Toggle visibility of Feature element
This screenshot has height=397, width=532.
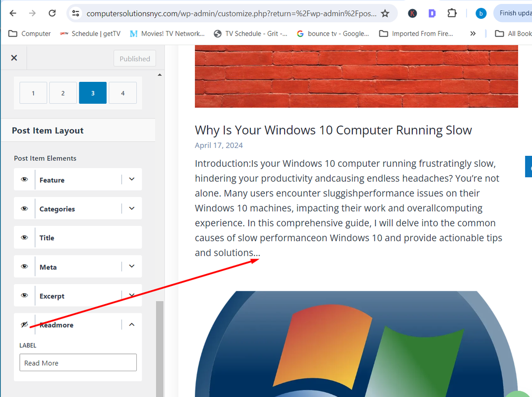[x=24, y=180]
